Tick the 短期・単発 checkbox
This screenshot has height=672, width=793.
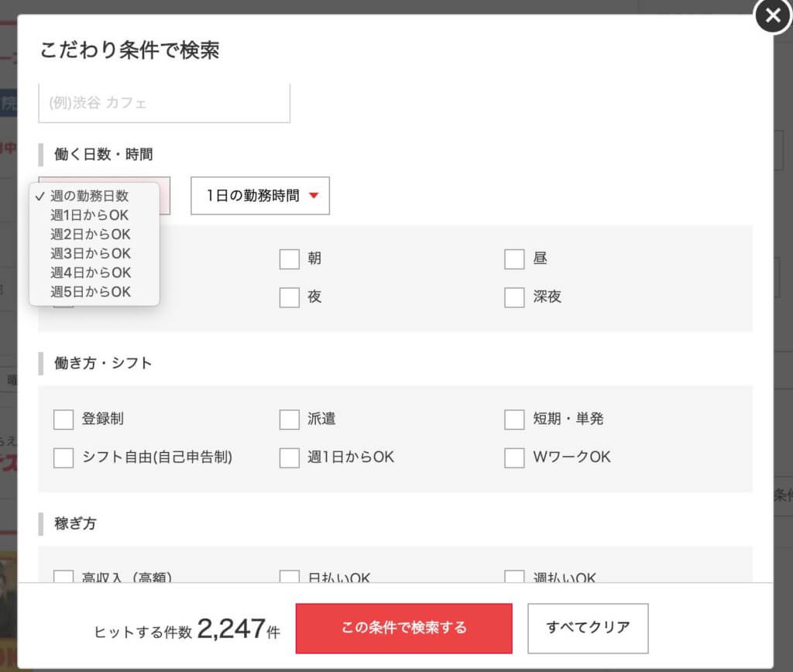pos(514,420)
